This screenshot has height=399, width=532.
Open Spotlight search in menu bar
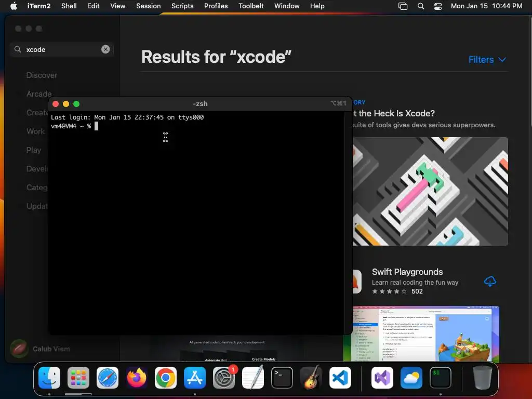click(x=421, y=6)
